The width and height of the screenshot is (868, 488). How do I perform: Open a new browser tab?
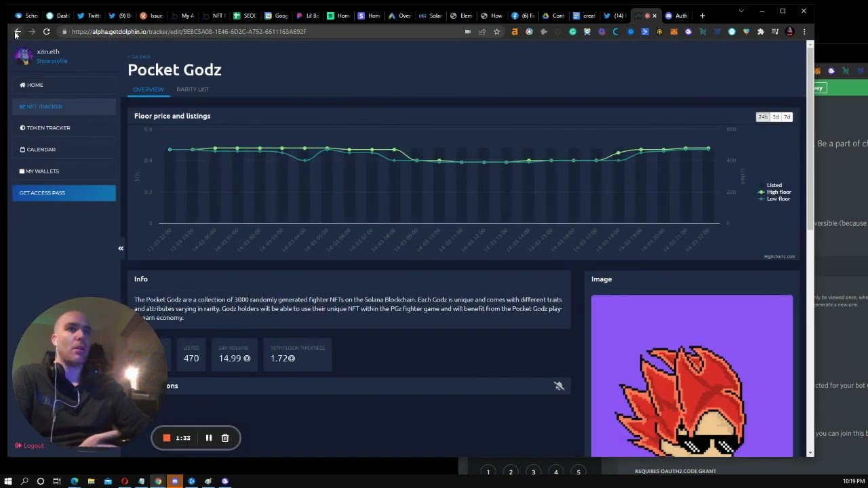click(703, 16)
